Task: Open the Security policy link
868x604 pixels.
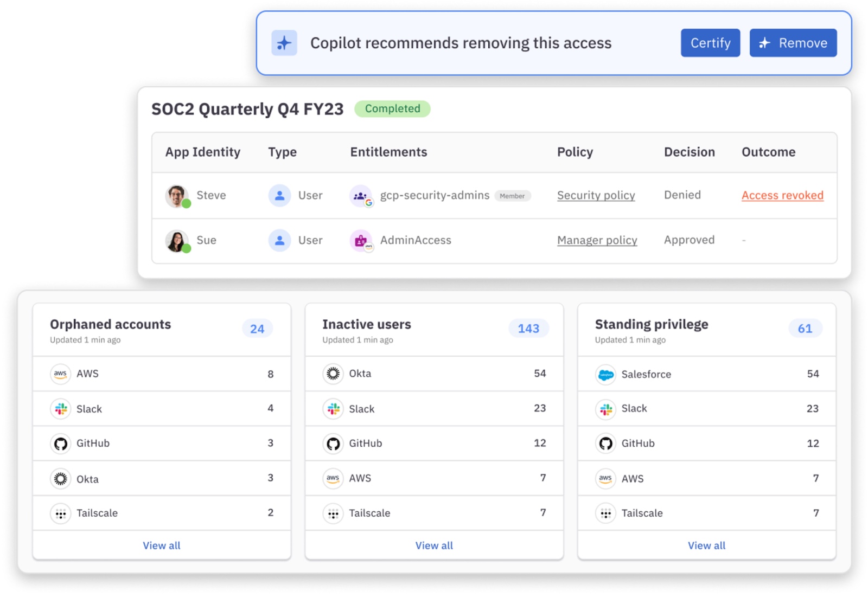Action: click(596, 195)
